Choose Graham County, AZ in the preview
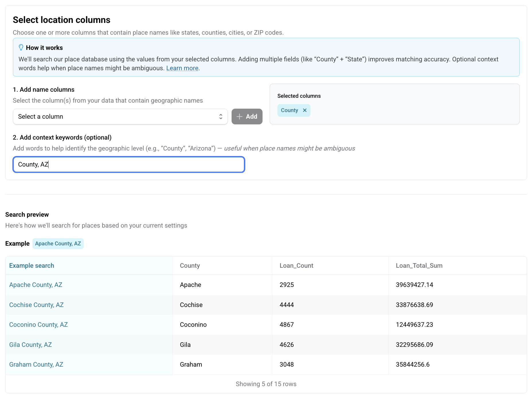 36,365
